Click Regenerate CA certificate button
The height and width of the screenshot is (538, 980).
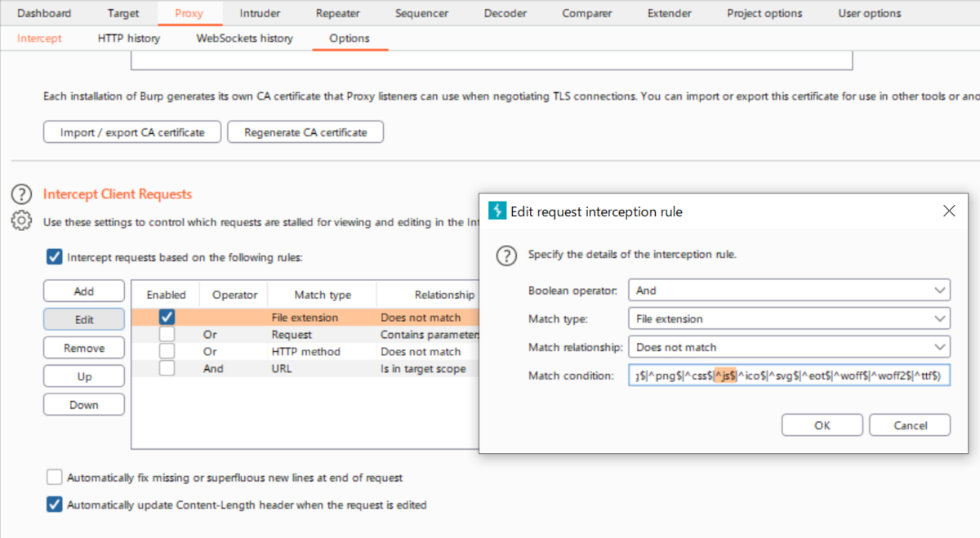click(305, 132)
